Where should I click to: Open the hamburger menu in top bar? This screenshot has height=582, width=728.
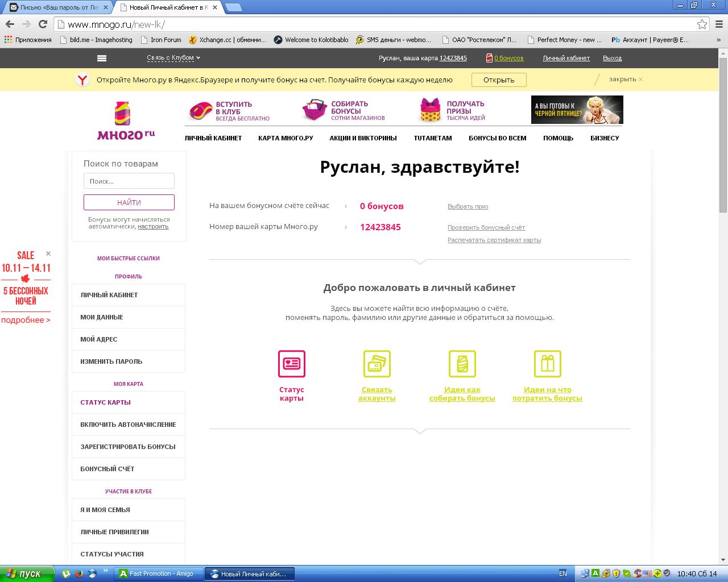pyautogui.click(x=102, y=58)
